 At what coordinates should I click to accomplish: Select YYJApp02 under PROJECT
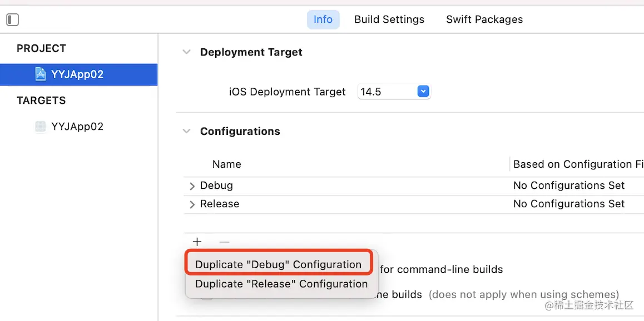pos(78,74)
